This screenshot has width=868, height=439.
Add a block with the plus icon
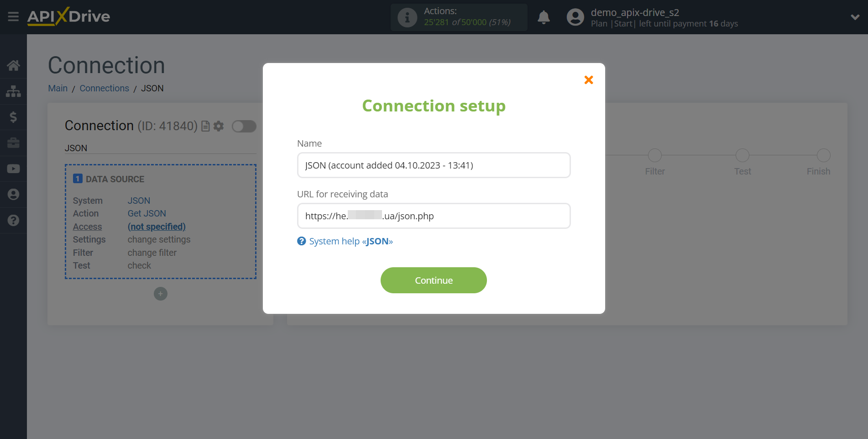[161, 294]
